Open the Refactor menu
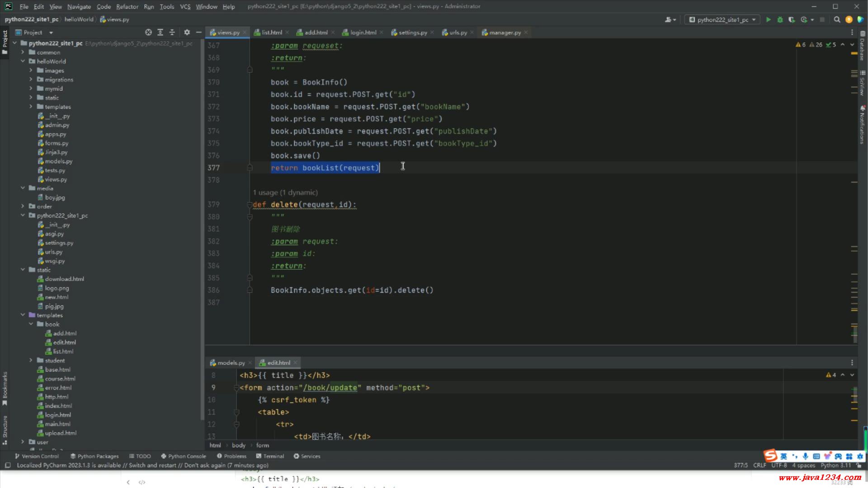 pyautogui.click(x=127, y=6)
